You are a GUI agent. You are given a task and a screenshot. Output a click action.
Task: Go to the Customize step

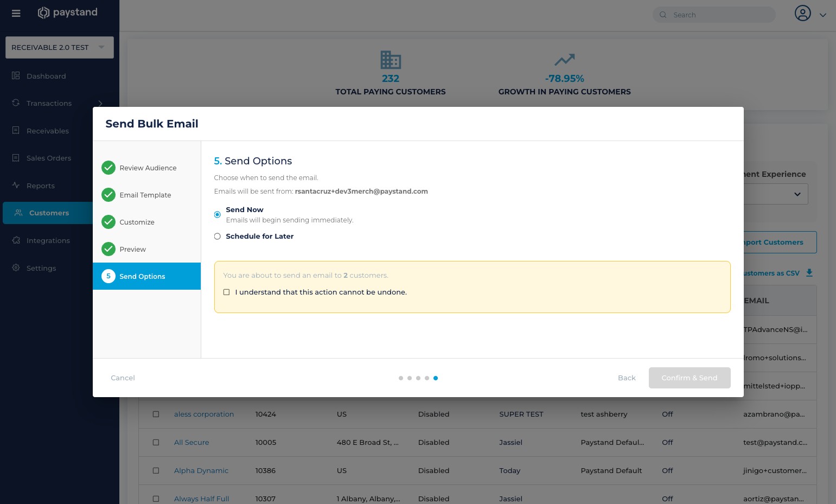[146, 222]
